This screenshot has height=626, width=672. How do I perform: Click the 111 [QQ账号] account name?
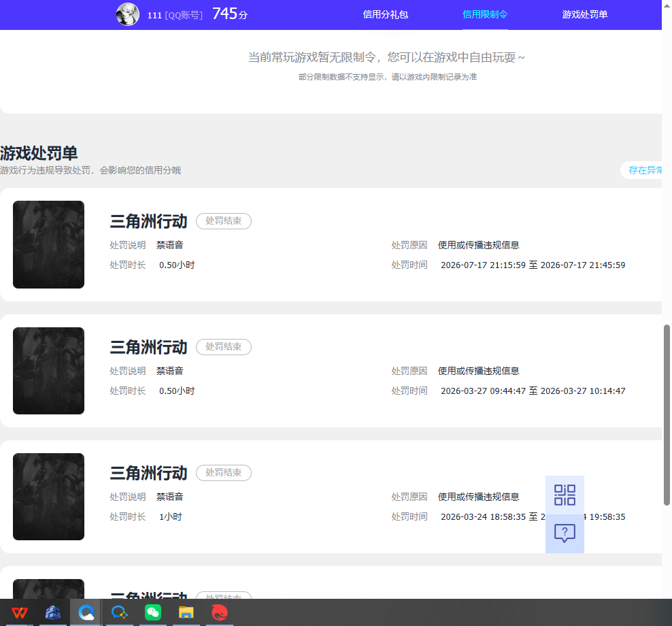tap(175, 16)
